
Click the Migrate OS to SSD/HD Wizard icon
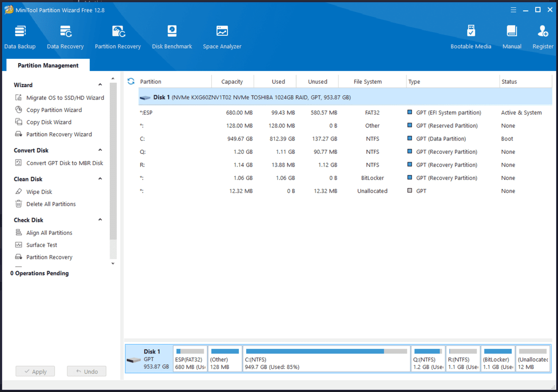[19, 98]
